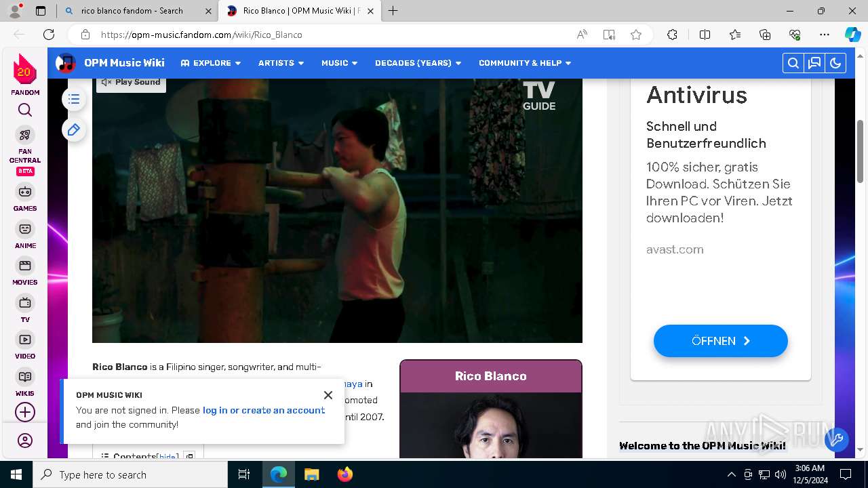Toggle dark mode moon icon

(x=835, y=63)
